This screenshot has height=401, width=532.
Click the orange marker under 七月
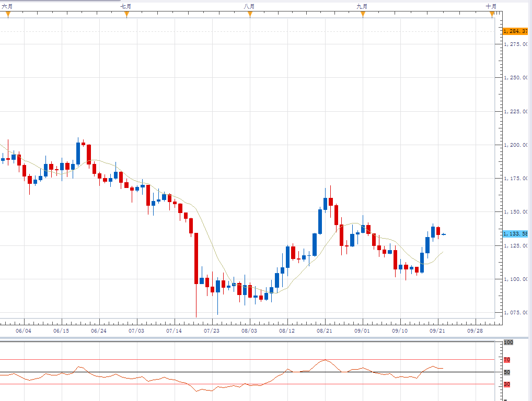coord(126,14)
